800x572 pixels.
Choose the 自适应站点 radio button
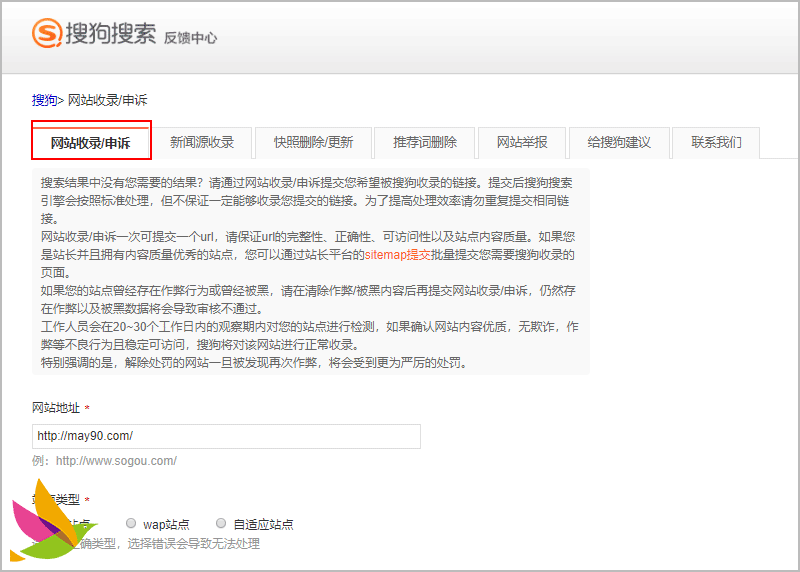click(x=221, y=523)
